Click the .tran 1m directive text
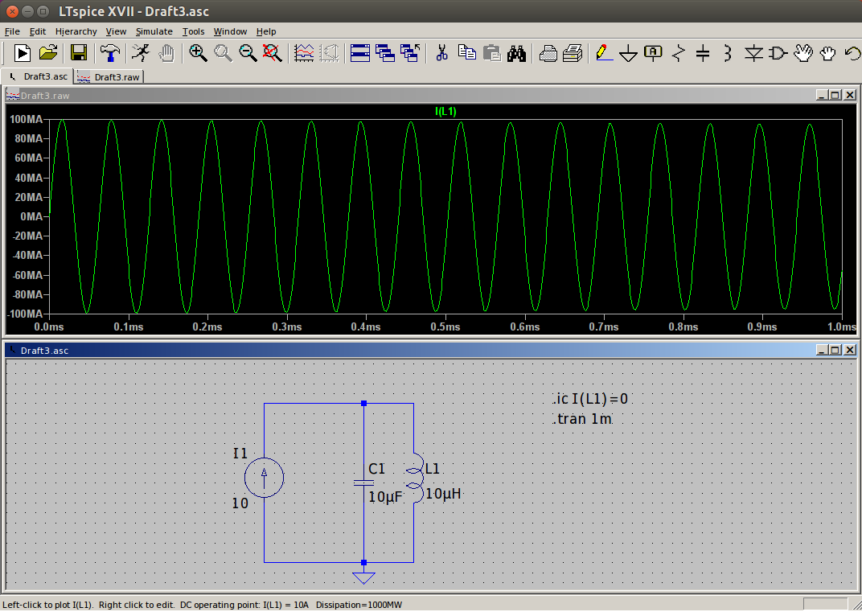862x616 pixels. pos(583,419)
